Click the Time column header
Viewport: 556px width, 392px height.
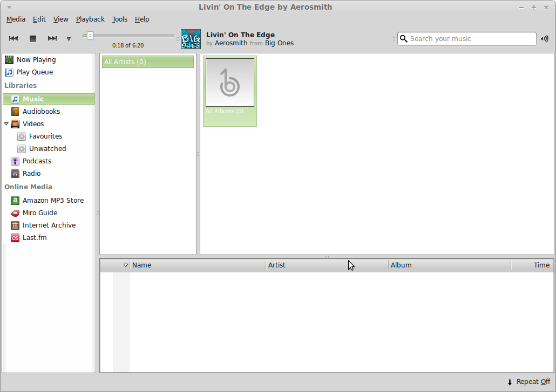pos(532,265)
